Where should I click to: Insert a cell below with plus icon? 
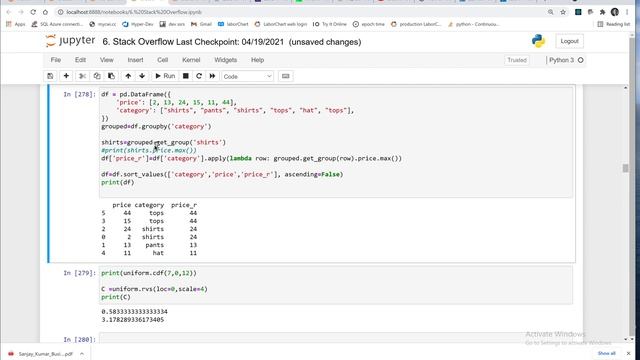point(66,76)
